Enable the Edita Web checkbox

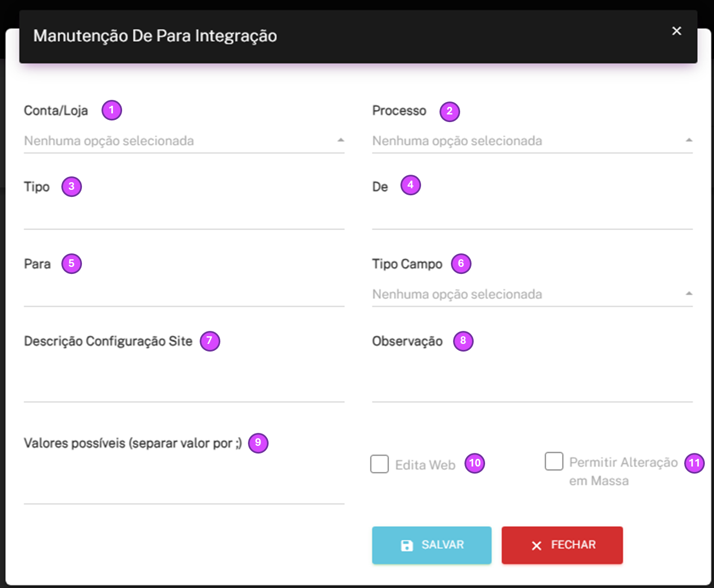click(379, 464)
